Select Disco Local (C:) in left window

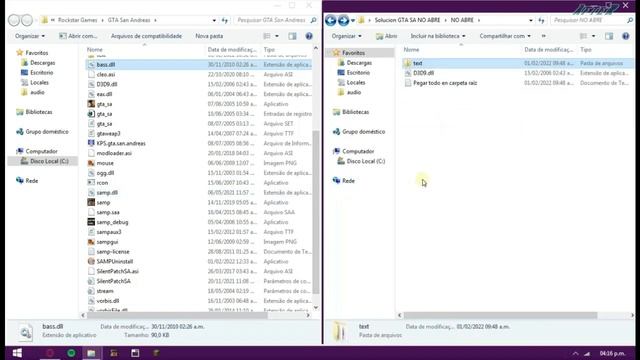coord(49,161)
